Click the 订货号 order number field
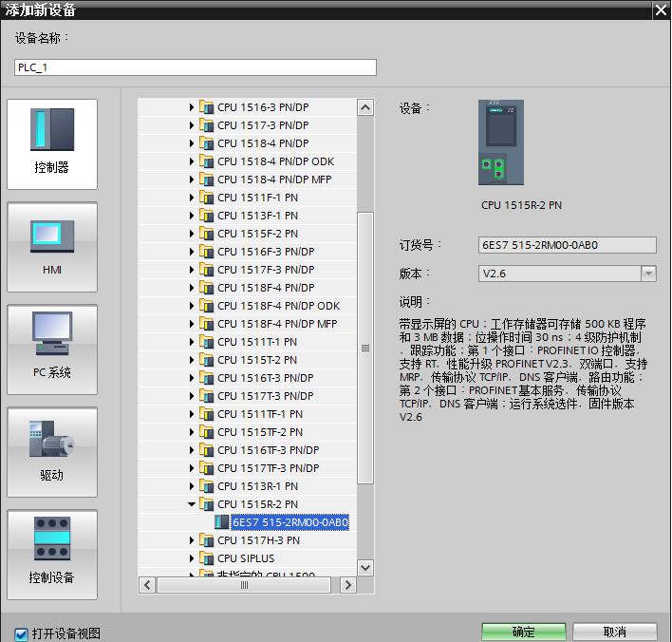Viewport: 672px width, 642px height. coord(567,245)
